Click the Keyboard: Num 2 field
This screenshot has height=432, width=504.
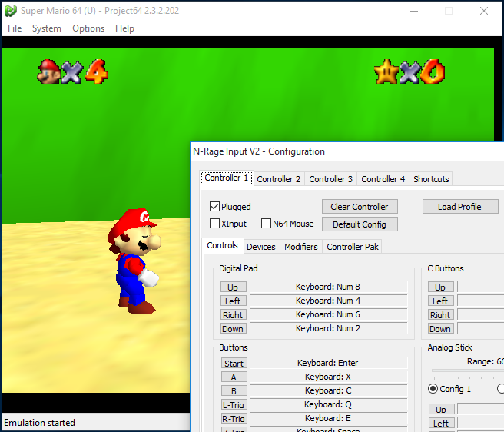(329, 328)
